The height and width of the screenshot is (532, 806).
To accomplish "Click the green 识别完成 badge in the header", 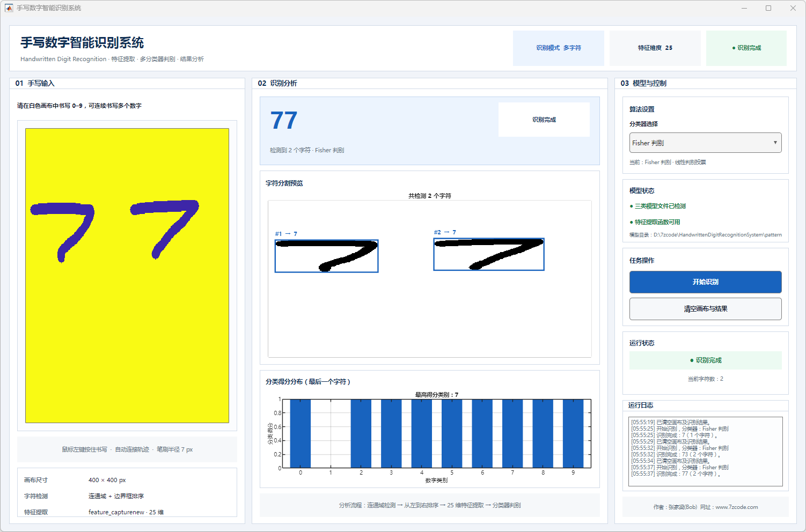I will click(x=746, y=48).
